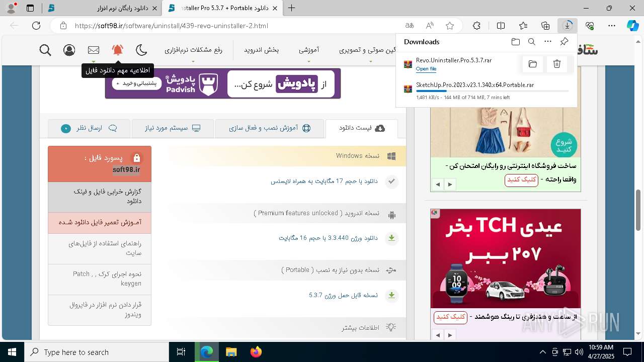
Task: Expand آموزشی menu
Action: click(309, 50)
